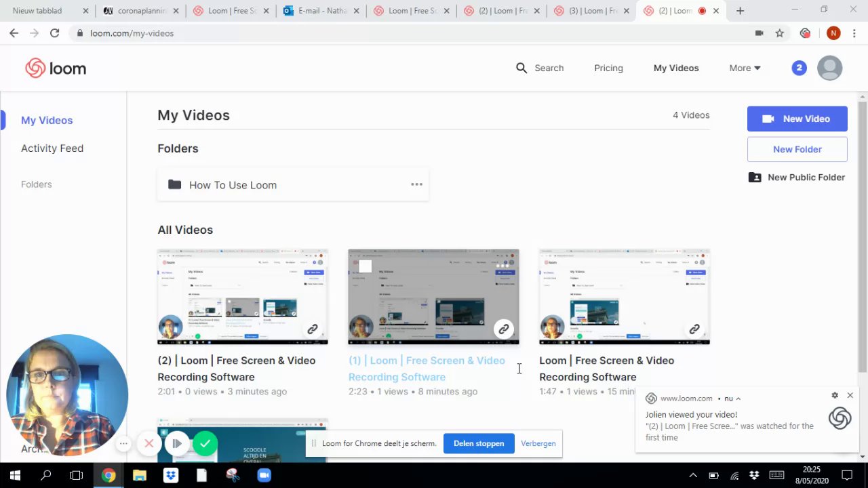Open File Explorer from the taskbar

pos(139,475)
